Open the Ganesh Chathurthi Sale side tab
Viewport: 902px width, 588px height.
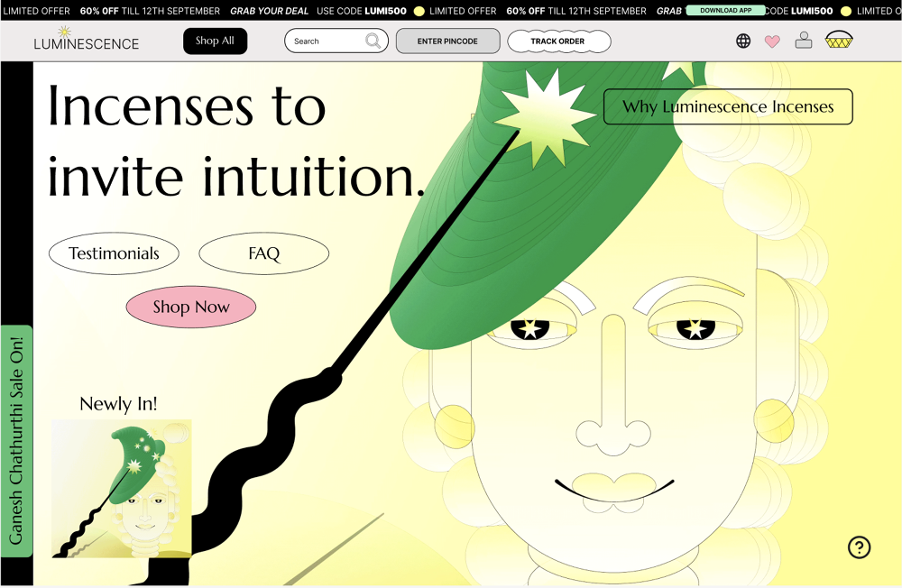(16, 441)
